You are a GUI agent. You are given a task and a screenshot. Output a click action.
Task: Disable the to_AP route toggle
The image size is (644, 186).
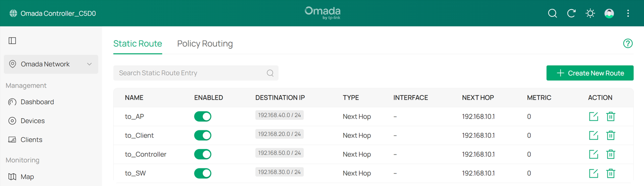[x=203, y=116]
